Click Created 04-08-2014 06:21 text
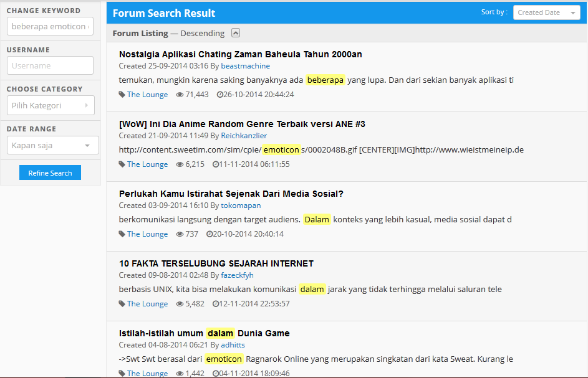 pyautogui.click(x=163, y=344)
